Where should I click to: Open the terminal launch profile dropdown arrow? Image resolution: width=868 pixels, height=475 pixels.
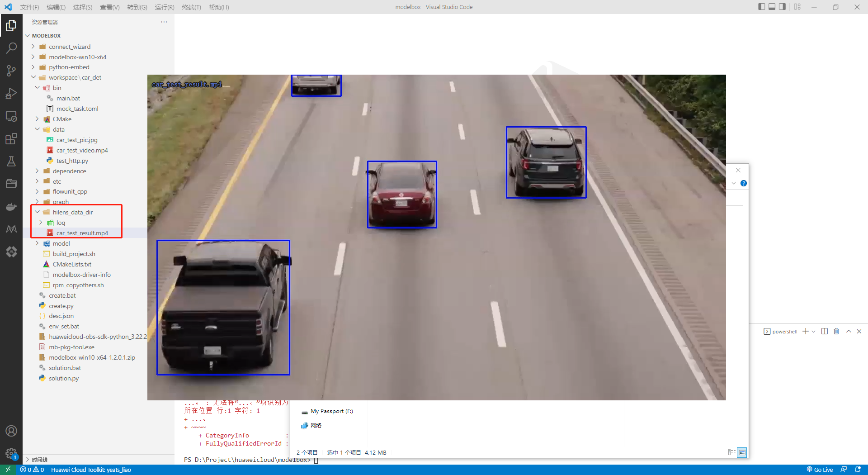point(813,332)
